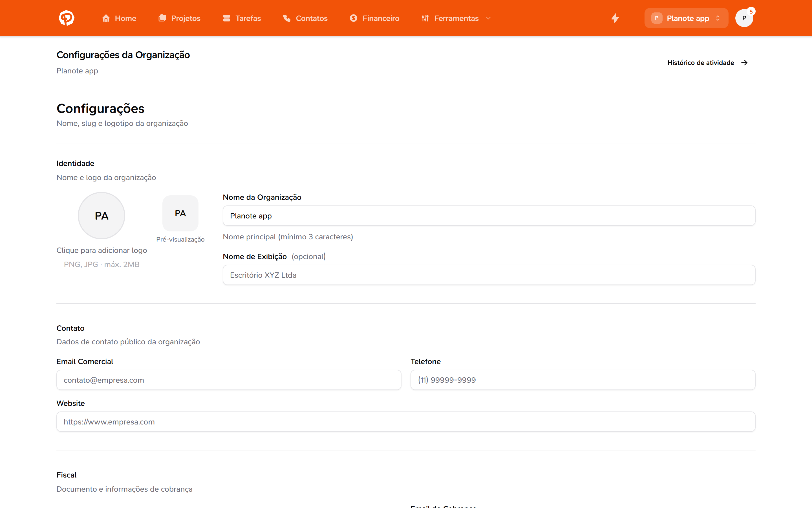812x508 pixels.
Task: Click the 'Fiscal' section title
Action: point(67,475)
